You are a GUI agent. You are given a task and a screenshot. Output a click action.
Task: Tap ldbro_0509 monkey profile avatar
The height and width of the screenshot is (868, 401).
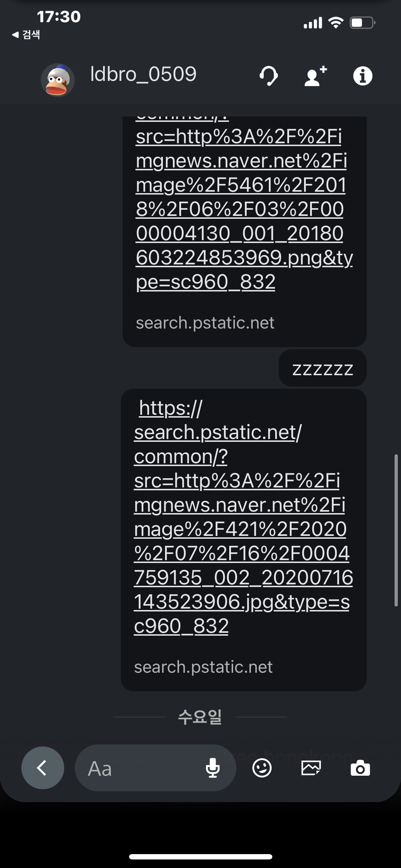coord(58,80)
